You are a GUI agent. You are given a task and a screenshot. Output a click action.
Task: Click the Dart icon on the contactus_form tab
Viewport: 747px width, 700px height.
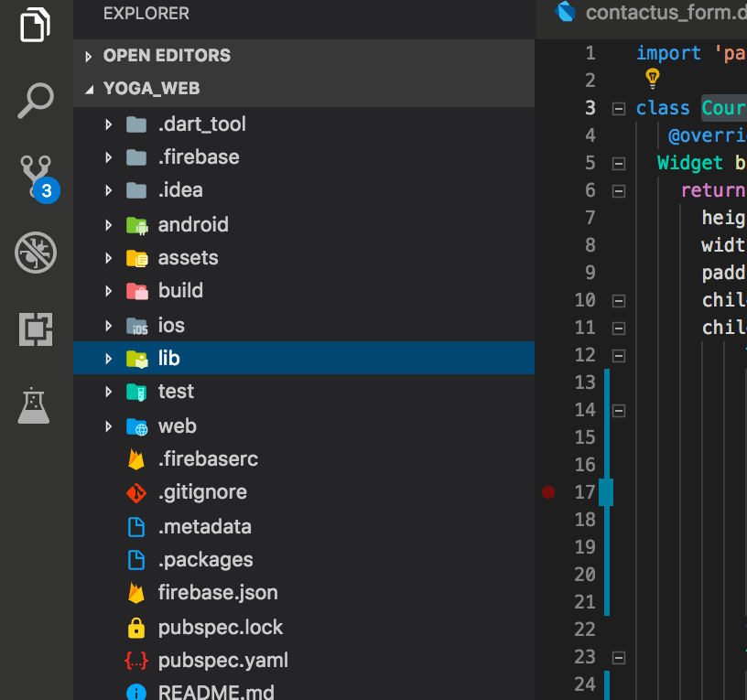566,11
